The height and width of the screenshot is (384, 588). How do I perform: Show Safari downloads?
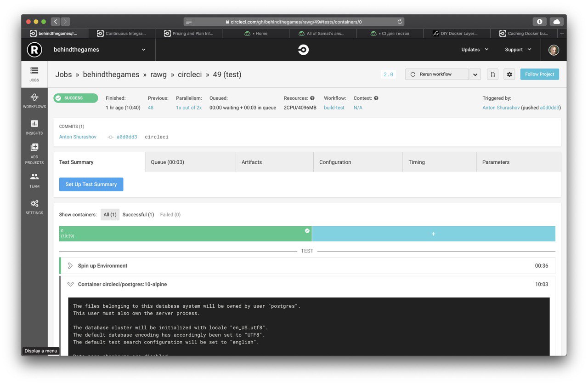(x=540, y=22)
